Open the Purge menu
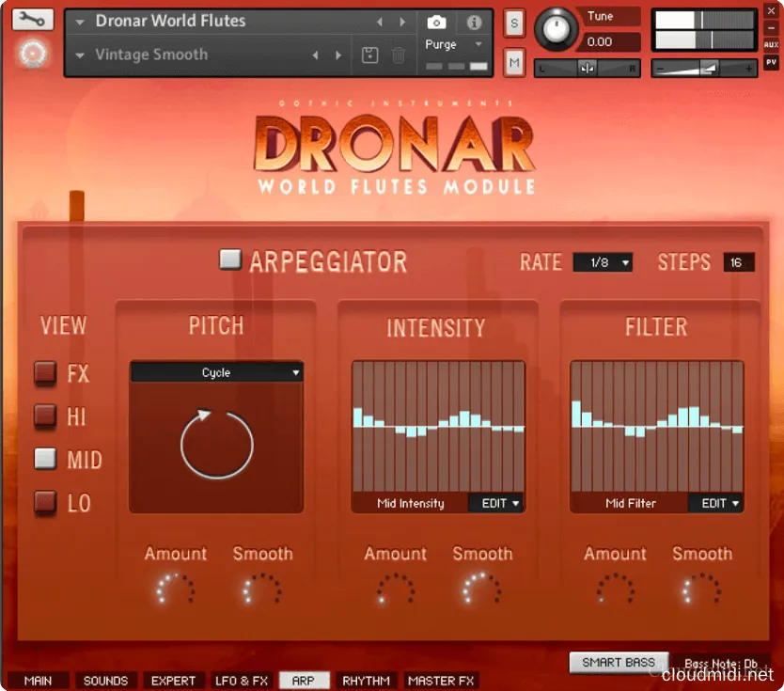This screenshot has height=691, width=784. click(x=452, y=45)
